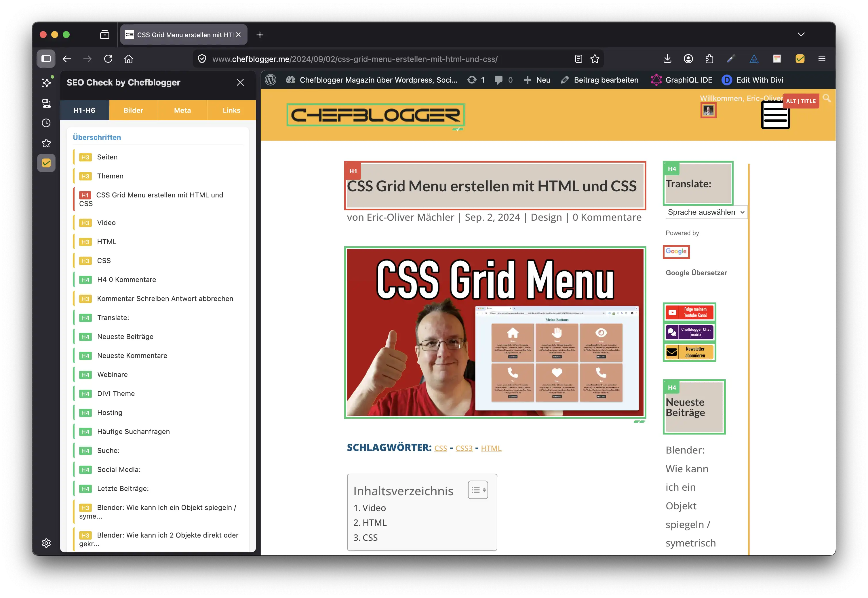The height and width of the screenshot is (598, 868).
Task: Open the Sprache auswählen dropdown
Action: (706, 212)
